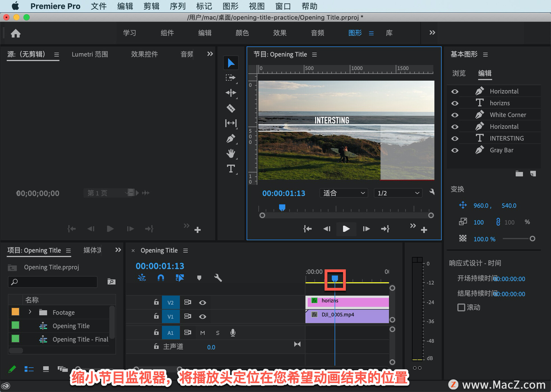551x392 pixels.
Task: Toggle snap in timeline
Action: click(x=161, y=278)
